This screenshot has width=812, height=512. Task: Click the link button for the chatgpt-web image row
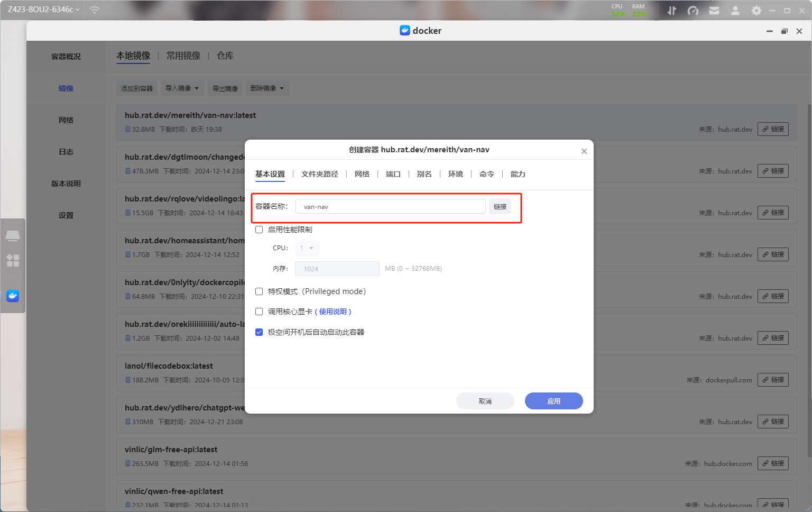773,422
